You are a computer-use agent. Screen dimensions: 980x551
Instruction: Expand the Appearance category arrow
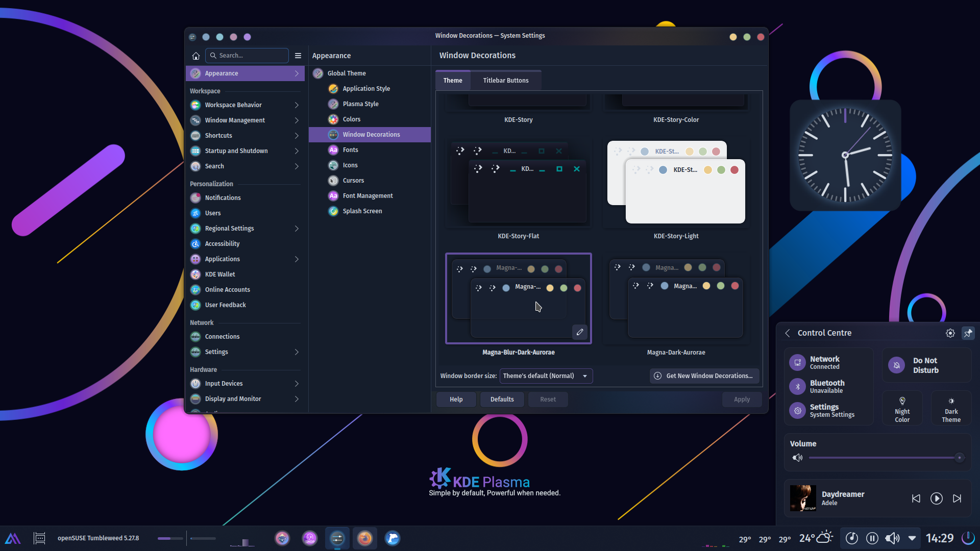(297, 73)
